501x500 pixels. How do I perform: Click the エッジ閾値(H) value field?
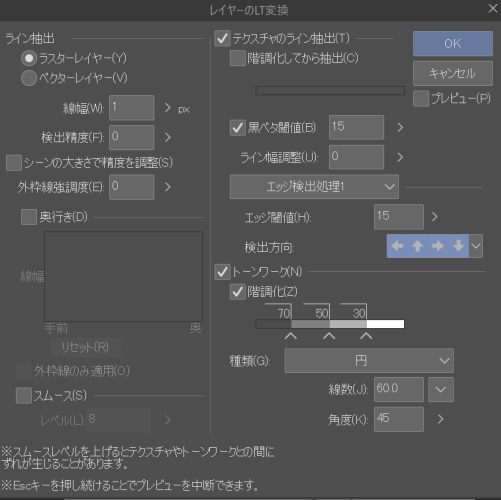[399, 217]
